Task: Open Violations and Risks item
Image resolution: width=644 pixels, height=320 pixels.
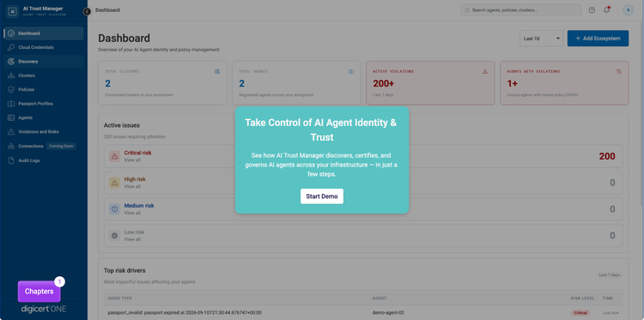Action: tap(44, 132)
